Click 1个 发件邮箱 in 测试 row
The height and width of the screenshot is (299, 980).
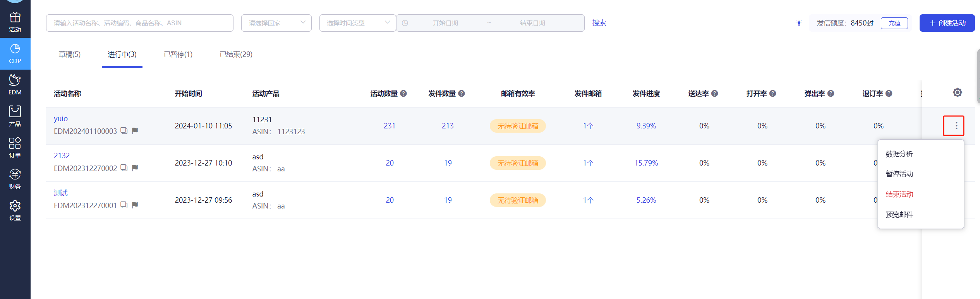coord(588,200)
